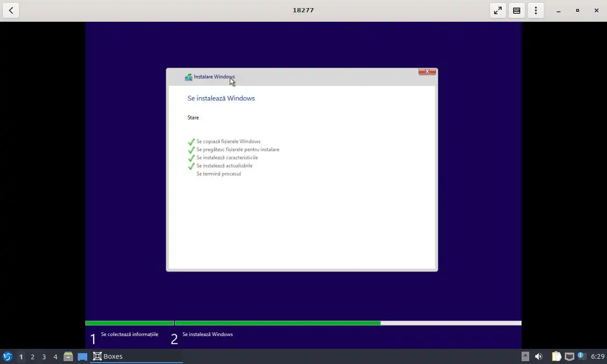Switch to workspace 4
Viewport: 607px width, 364px height.
[x=55, y=356]
